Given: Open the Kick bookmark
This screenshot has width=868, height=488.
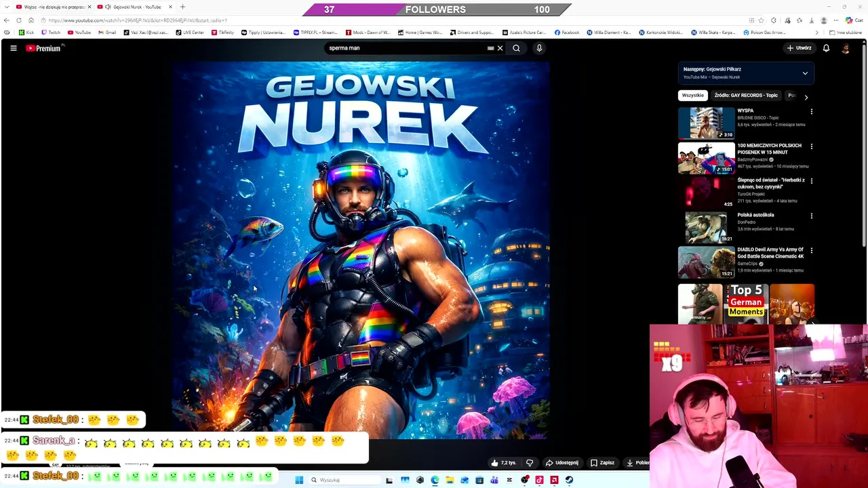Looking at the screenshot, I should (x=26, y=33).
